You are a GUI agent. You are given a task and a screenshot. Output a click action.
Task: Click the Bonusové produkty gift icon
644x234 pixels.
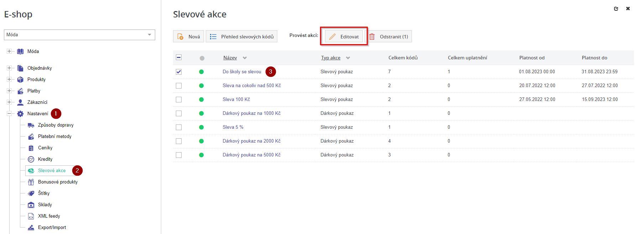[x=31, y=182]
